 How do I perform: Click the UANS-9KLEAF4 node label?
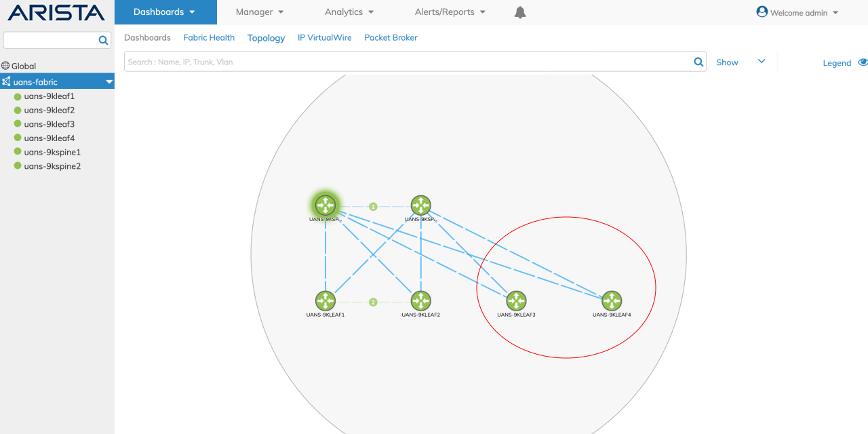(x=612, y=315)
